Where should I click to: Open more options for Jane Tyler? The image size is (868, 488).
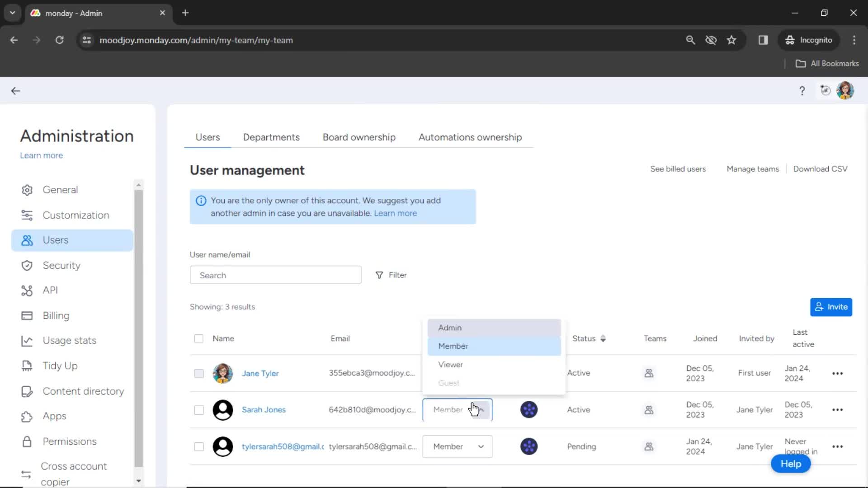pos(837,374)
